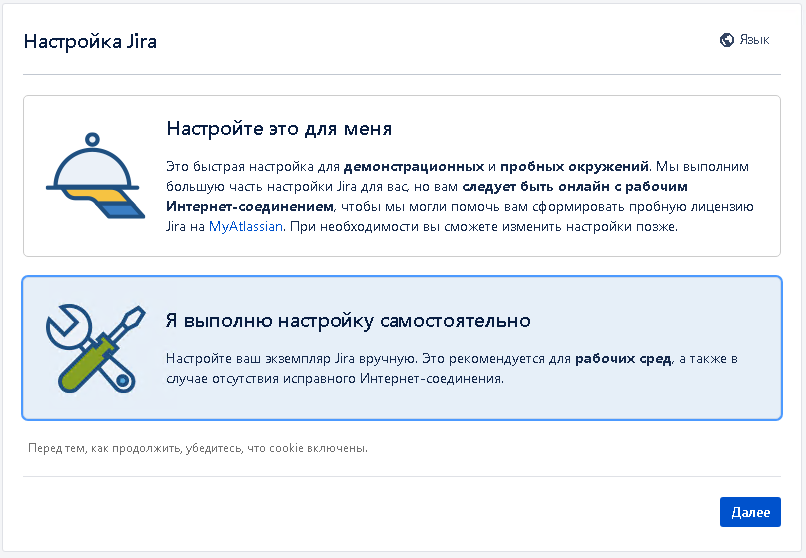806x558 pixels.
Task: Click the knob on top of the cloche icon
Action: pyautogui.click(x=92, y=139)
